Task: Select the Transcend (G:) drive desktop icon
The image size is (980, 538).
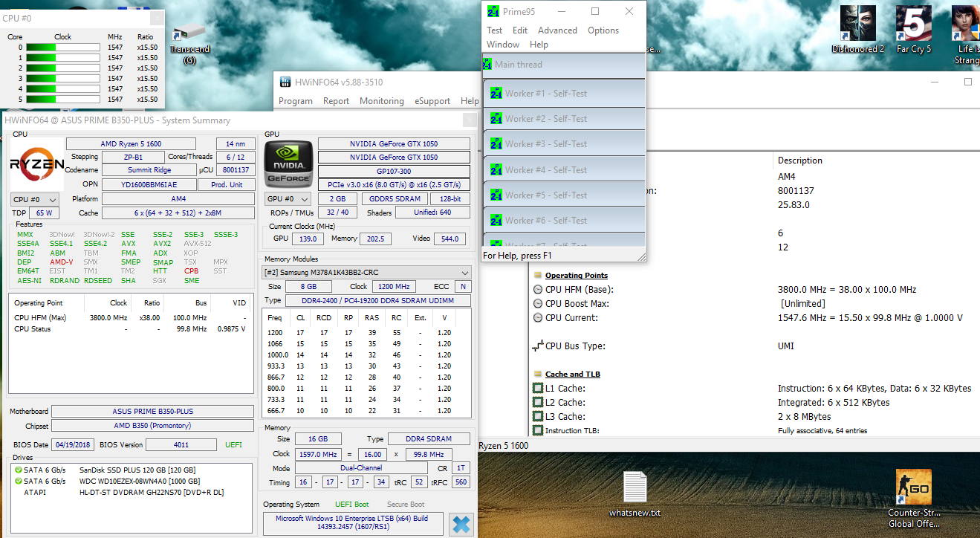Action: coord(189,45)
